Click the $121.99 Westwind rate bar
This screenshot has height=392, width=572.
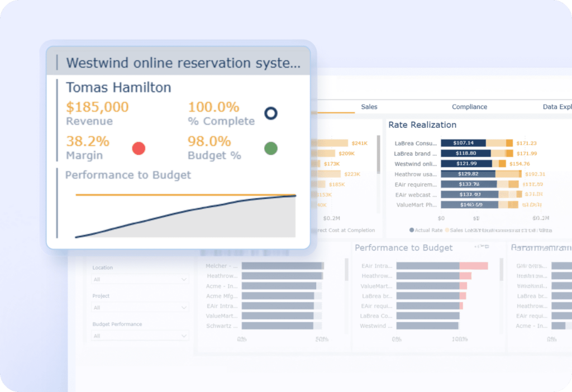(x=466, y=164)
